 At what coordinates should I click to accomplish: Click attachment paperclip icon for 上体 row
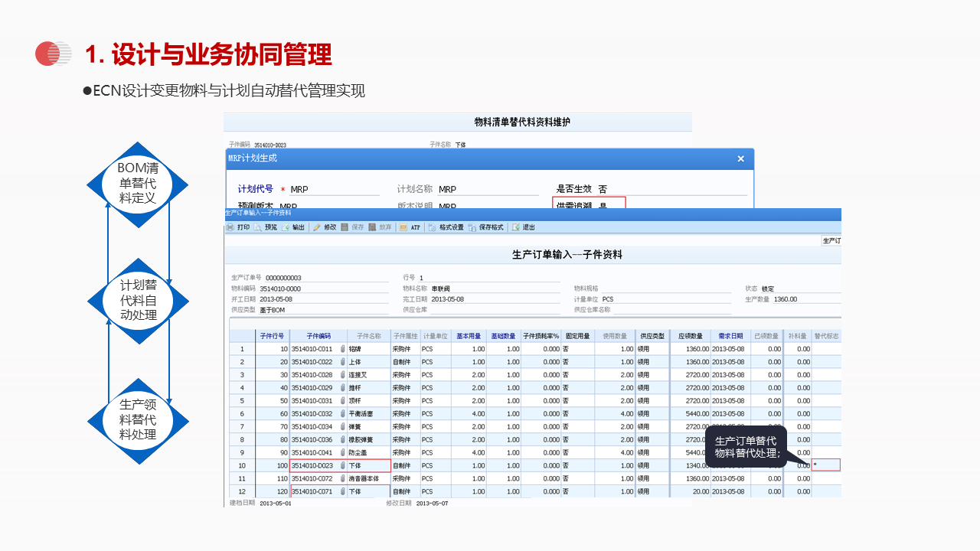tap(343, 362)
